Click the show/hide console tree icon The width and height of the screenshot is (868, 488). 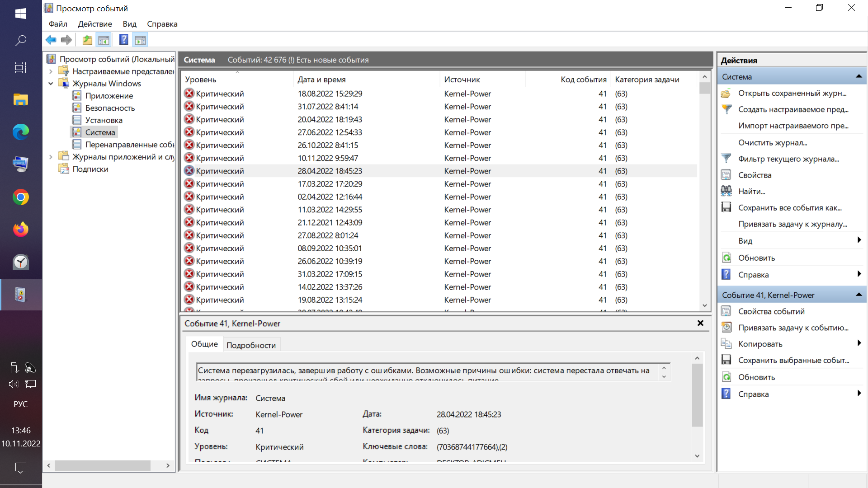point(104,40)
